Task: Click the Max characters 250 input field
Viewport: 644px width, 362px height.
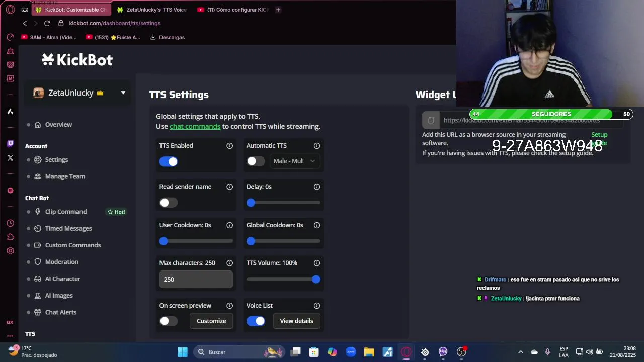Action: point(196,280)
